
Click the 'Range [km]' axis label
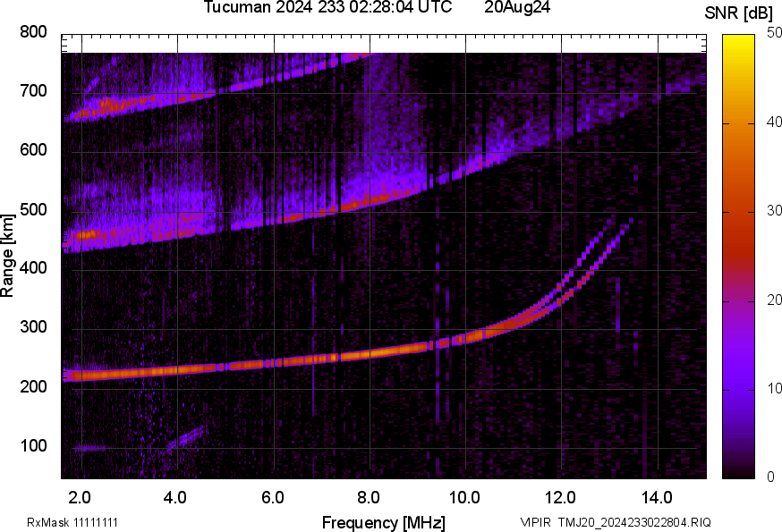(8, 256)
